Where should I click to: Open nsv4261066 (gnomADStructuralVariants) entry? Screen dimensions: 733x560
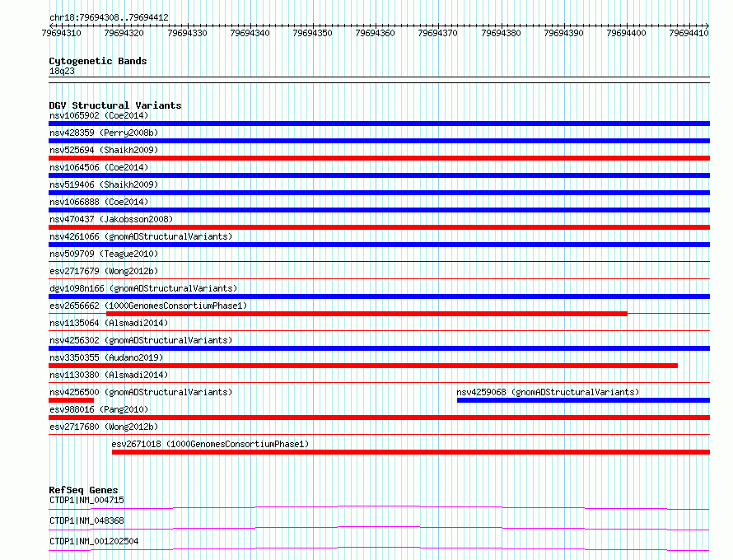[141, 236]
